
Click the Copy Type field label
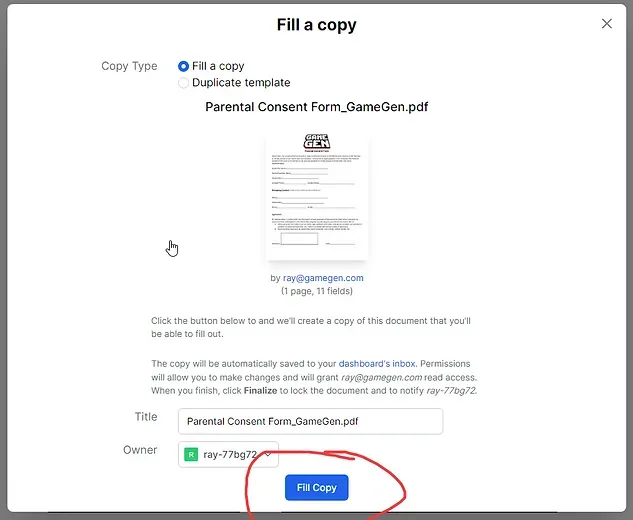pyautogui.click(x=129, y=66)
